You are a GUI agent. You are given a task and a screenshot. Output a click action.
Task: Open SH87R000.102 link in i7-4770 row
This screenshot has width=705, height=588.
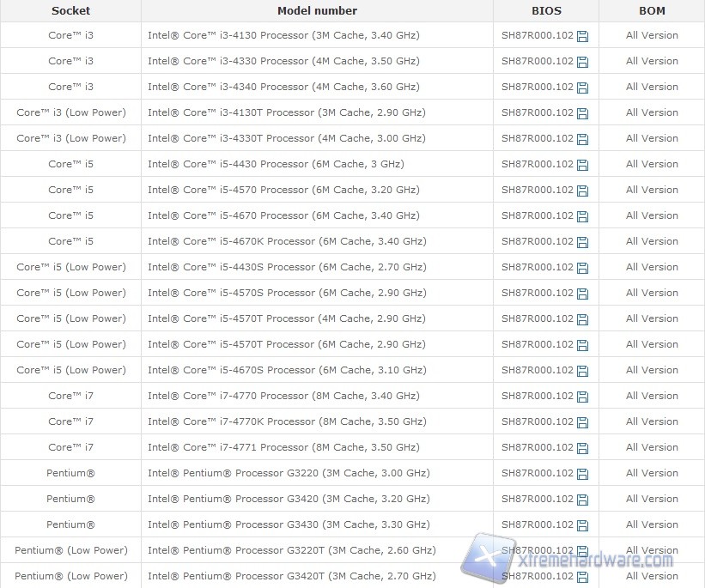click(x=537, y=396)
